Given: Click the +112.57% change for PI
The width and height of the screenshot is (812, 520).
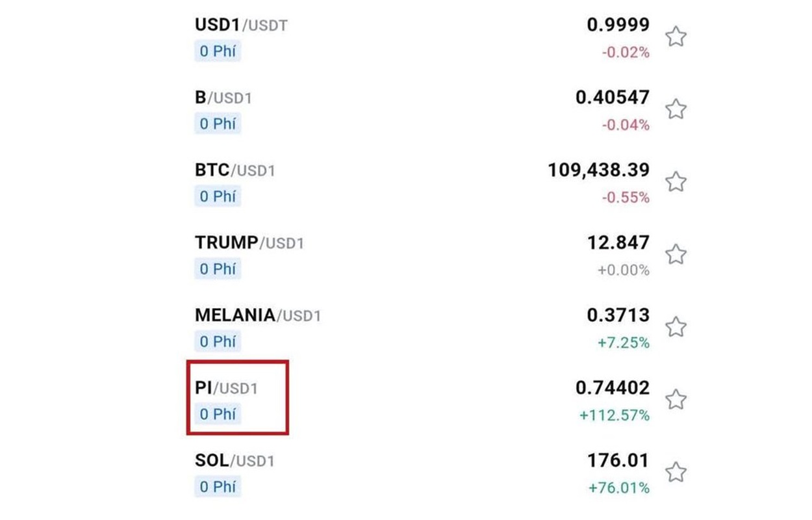Looking at the screenshot, I should [x=615, y=415].
